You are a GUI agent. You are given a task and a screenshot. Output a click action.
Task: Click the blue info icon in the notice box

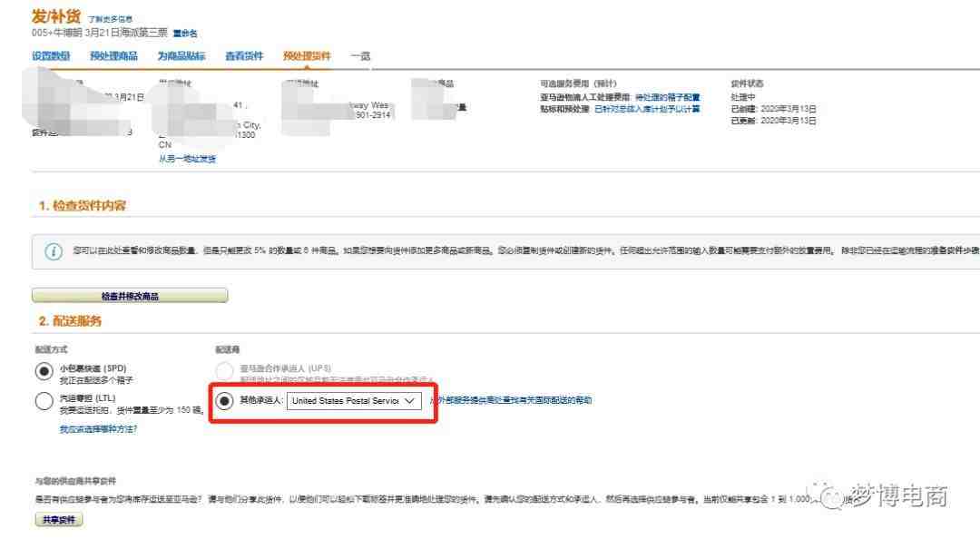pos(54,251)
